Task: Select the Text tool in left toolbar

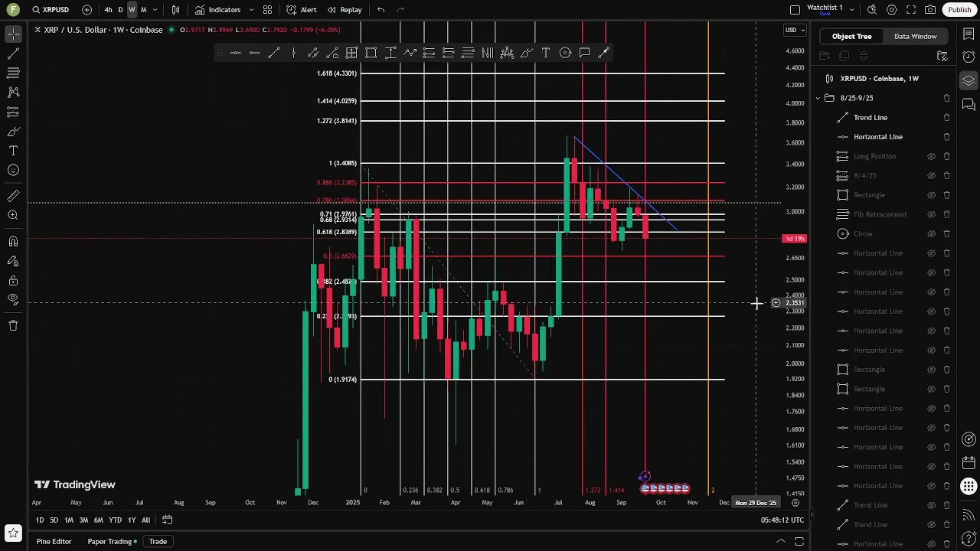Action: point(13,151)
